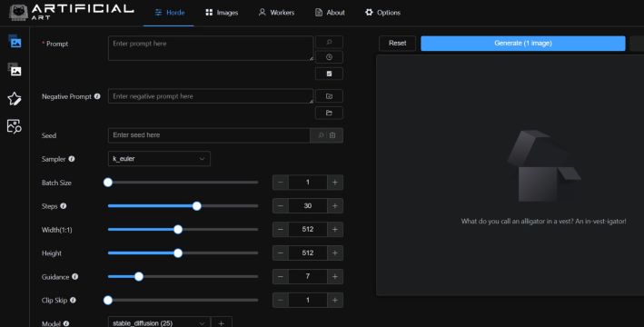Open the text-to-image sidebar icon

tap(15, 42)
